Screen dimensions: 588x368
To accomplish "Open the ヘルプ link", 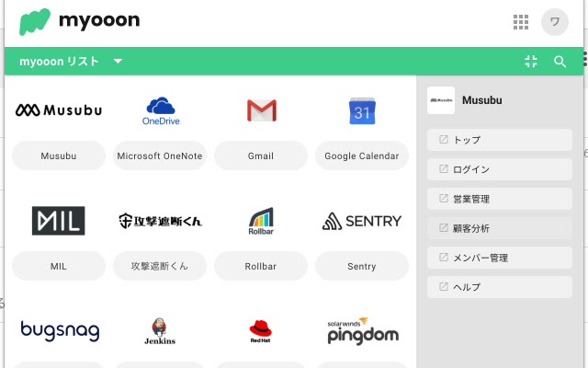I will [500, 287].
